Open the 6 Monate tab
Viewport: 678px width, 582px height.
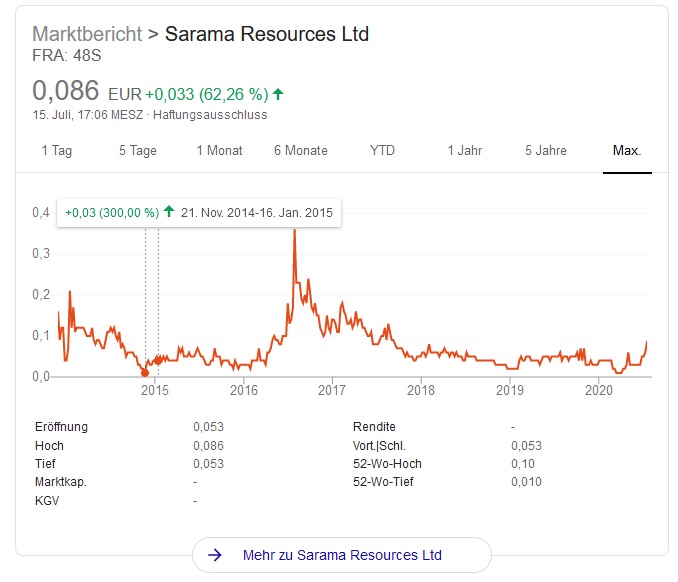click(301, 151)
